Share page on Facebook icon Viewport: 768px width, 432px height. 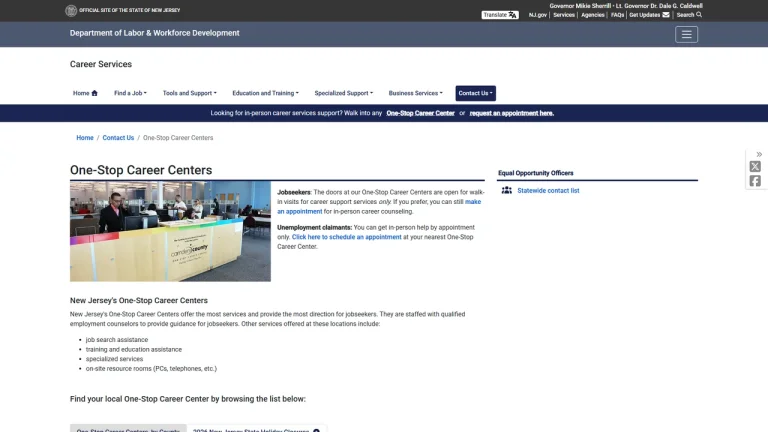click(755, 181)
